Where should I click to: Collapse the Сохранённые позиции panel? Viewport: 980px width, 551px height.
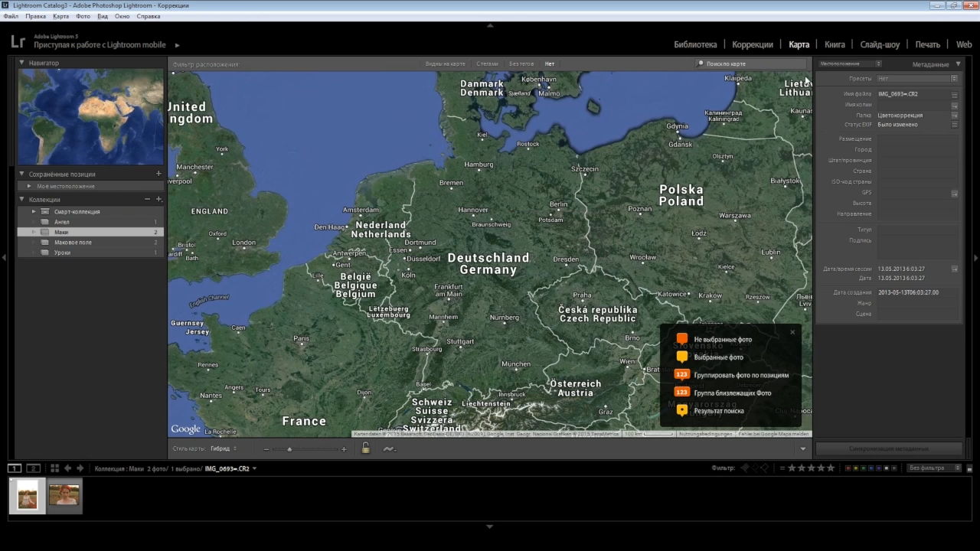click(x=22, y=174)
